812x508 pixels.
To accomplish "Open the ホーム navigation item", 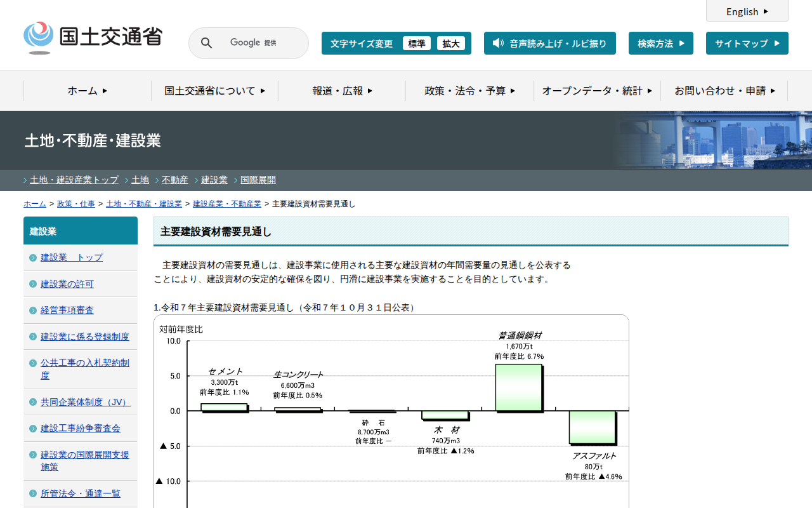I will click(x=88, y=91).
